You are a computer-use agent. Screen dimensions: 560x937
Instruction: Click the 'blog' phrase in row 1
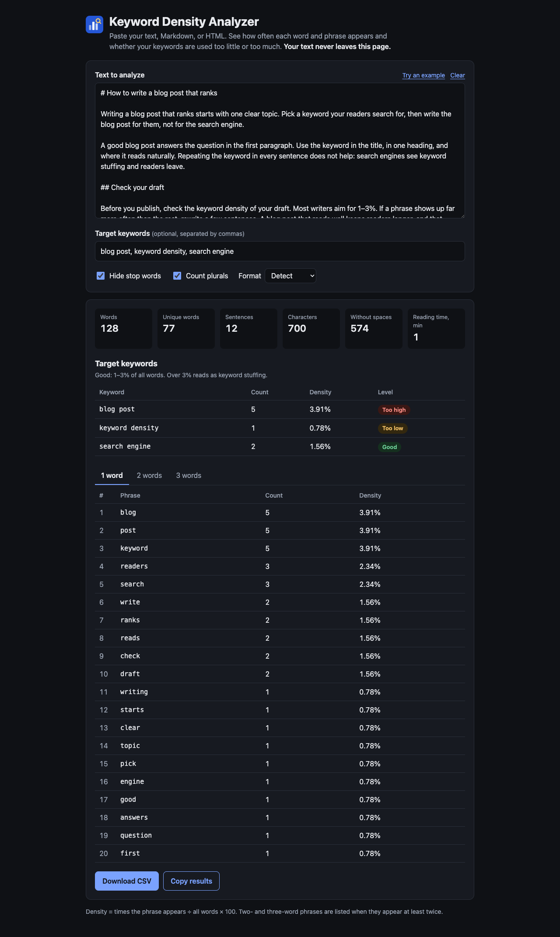click(128, 512)
